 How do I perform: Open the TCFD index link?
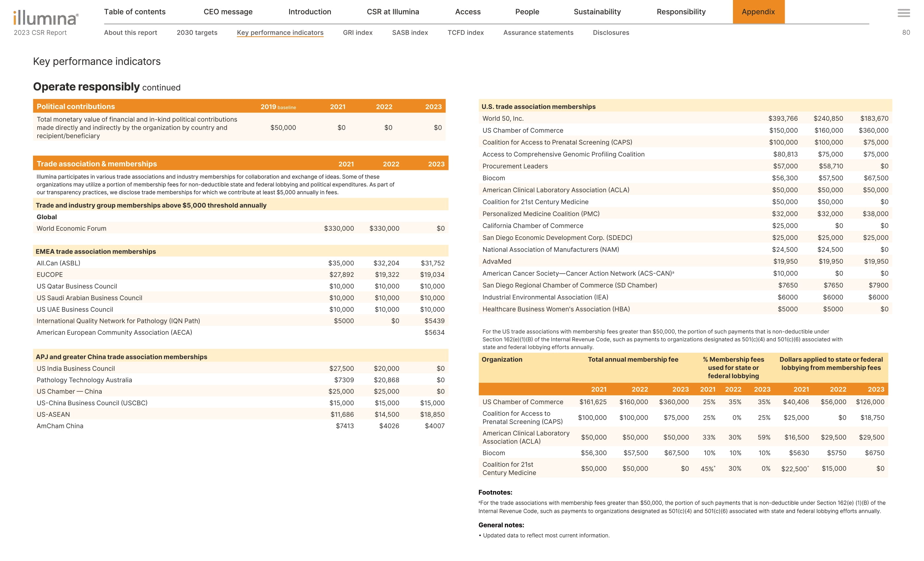coord(465,33)
